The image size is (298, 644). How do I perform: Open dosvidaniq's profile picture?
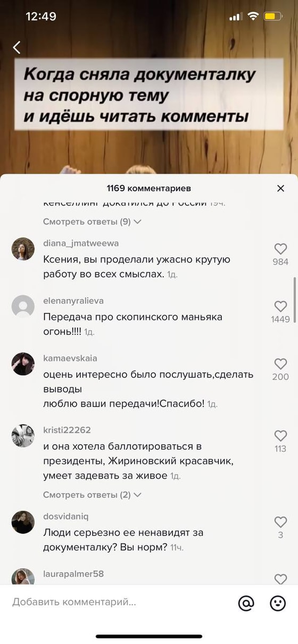(x=23, y=522)
